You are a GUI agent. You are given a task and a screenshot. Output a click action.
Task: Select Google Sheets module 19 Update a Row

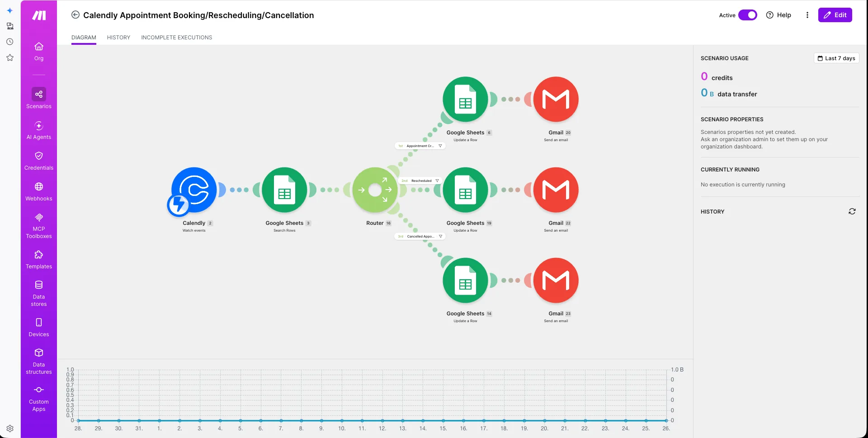point(465,190)
